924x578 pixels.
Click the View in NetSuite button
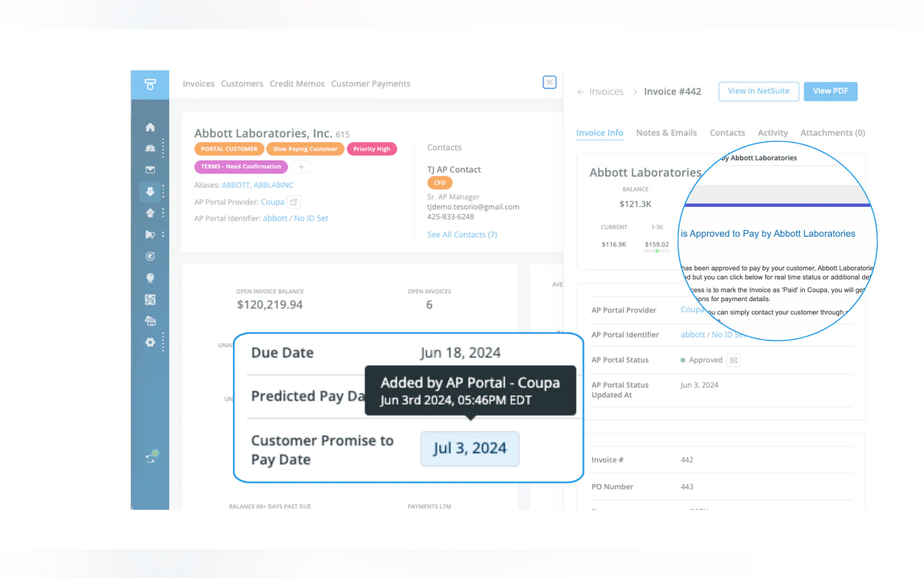tap(758, 91)
